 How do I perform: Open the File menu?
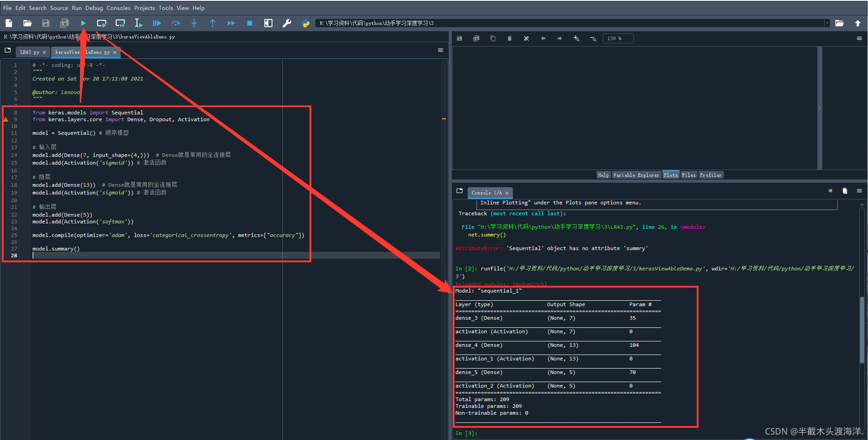point(8,8)
